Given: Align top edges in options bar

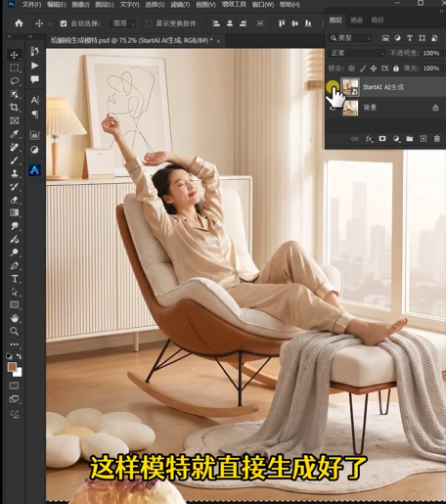Looking at the screenshot, I should (282, 23).
